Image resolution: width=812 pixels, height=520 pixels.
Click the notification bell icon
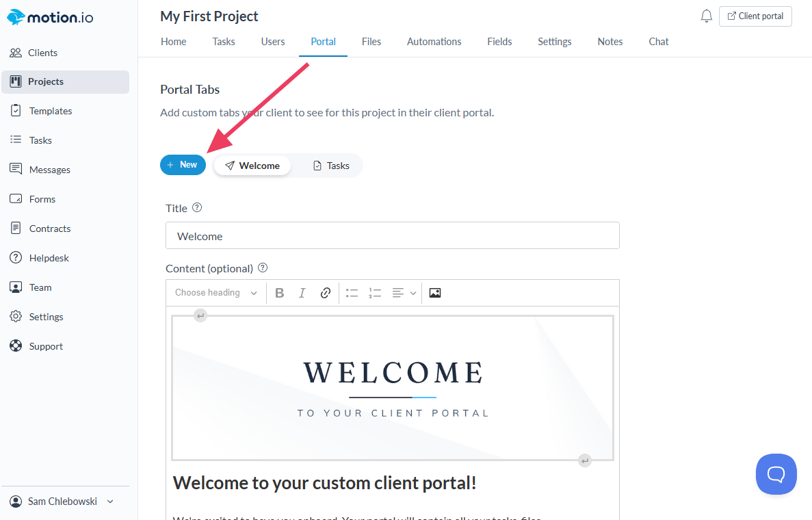[x=707, y=16]
